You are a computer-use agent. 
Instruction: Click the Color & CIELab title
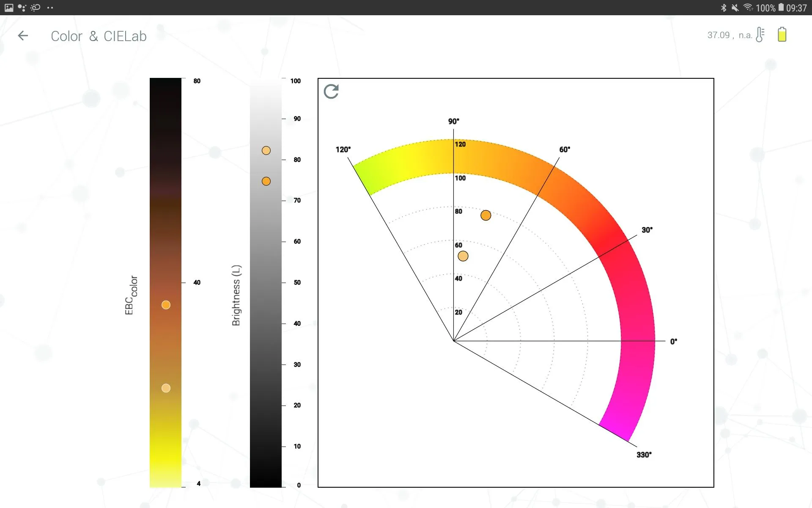99,36
